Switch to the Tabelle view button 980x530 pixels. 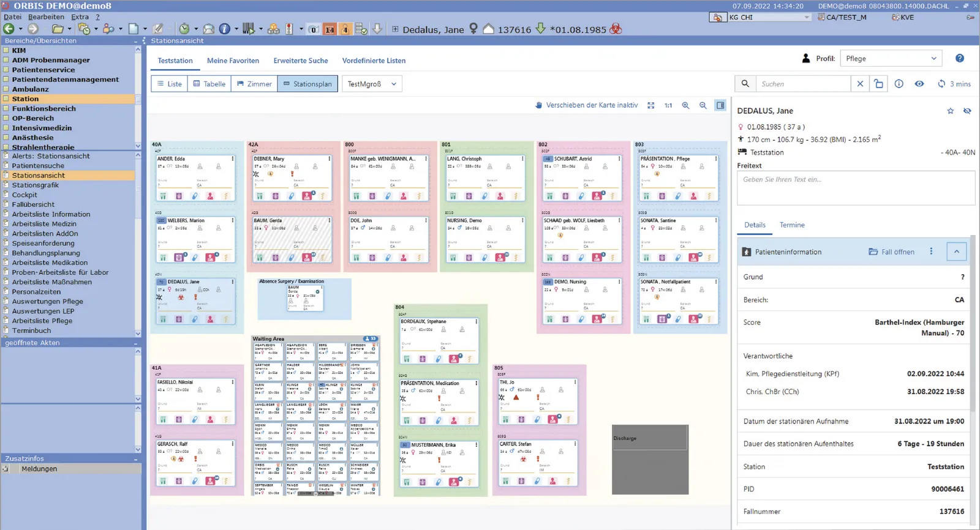coord(209,84)
